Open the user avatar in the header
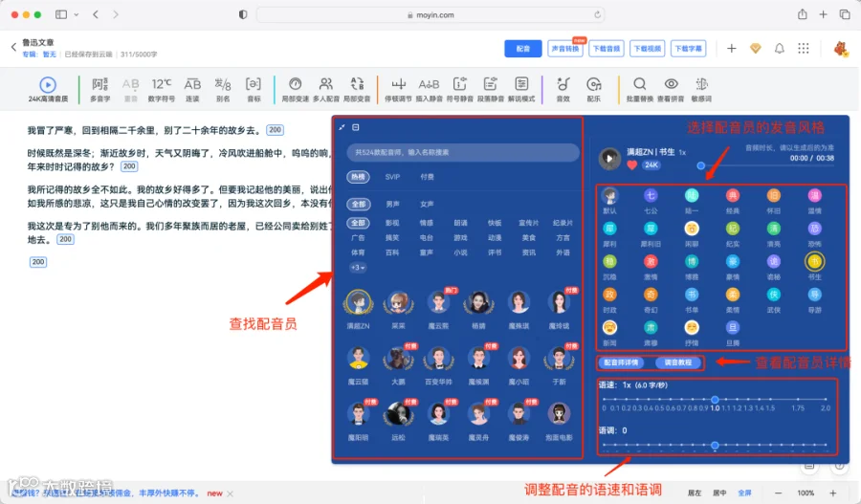This screenshot has height=504, width=861. coord(841,49)
